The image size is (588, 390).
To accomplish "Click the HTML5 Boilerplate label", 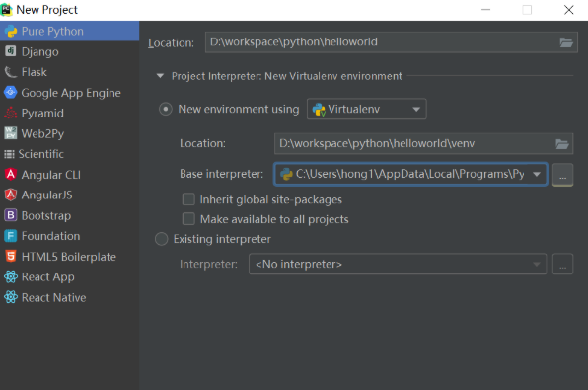I will pyautogui.click(x=69, y=257).
